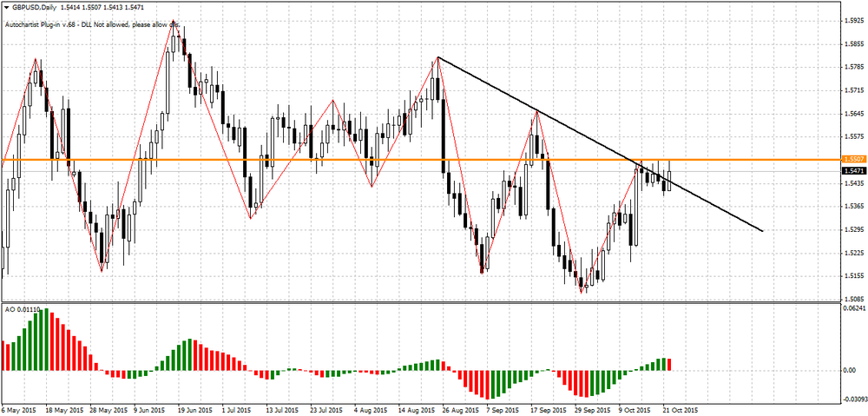Screen dimensions: 868x416
Task: Click the 6 May 2015 date label
Action: 20,409
